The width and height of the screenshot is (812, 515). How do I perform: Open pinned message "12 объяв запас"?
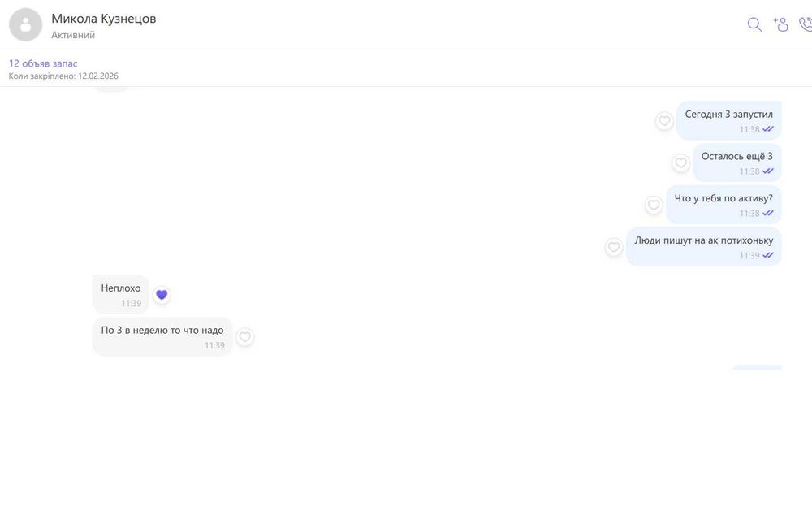click(x=43, y=63)
